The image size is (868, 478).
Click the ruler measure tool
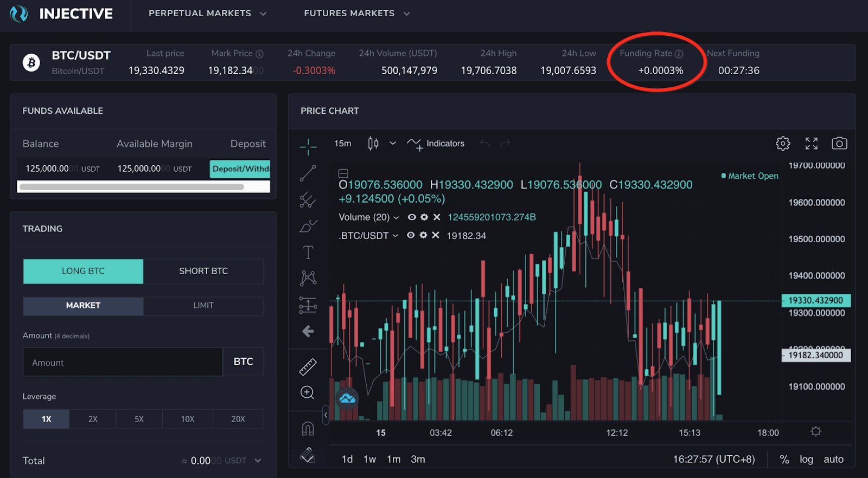pos(308,367)
